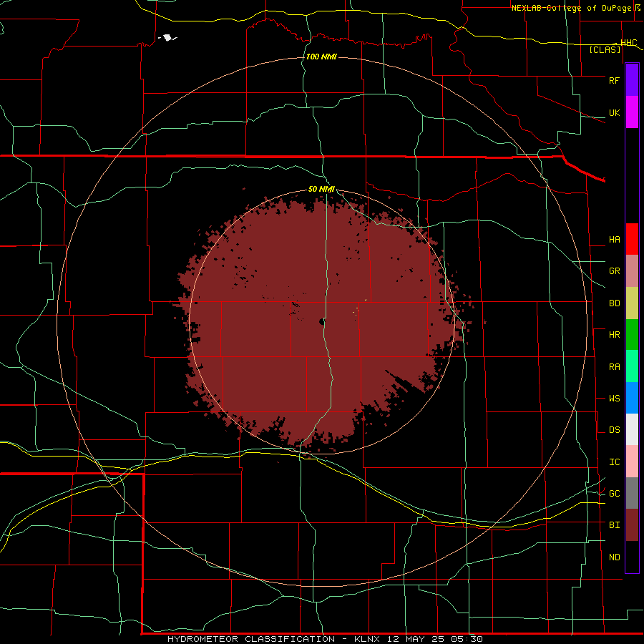Click the bright red HA legend swatch

[x=632, y=239]
